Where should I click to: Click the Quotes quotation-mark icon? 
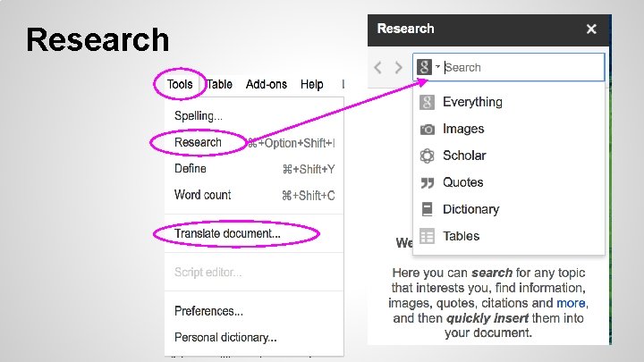[427, 182]
